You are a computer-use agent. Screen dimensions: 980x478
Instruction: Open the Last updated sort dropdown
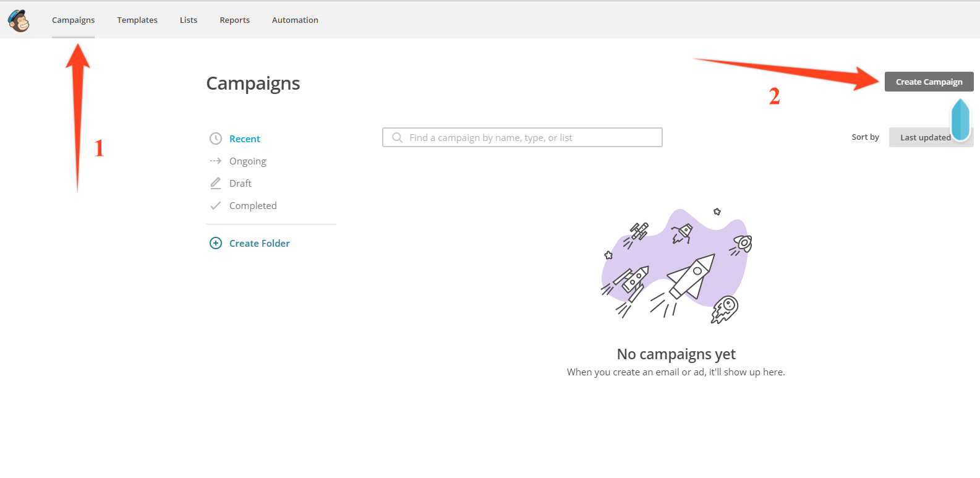pos(931,137)
